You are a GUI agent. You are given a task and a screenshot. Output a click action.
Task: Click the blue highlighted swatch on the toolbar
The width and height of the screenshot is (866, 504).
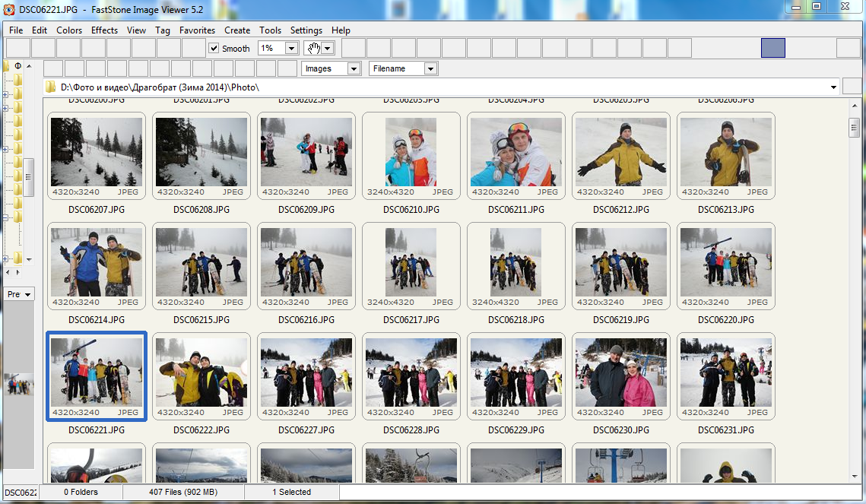point(772,48)
